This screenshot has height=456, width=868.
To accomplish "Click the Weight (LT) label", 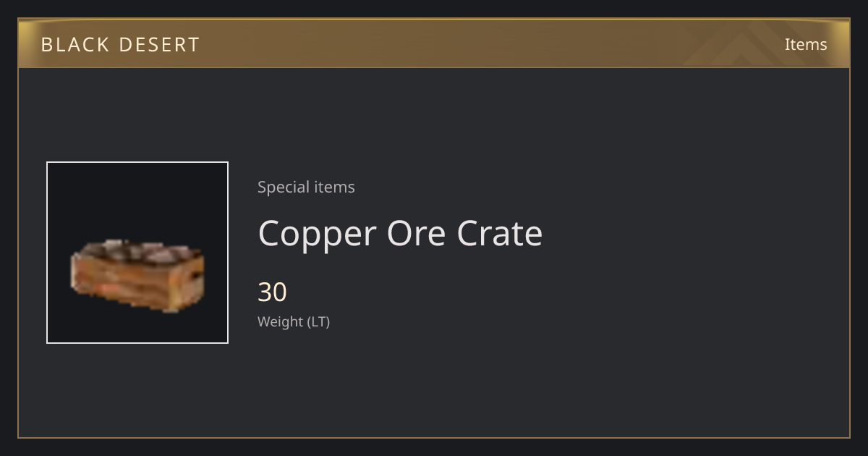I will coord(294,321).
